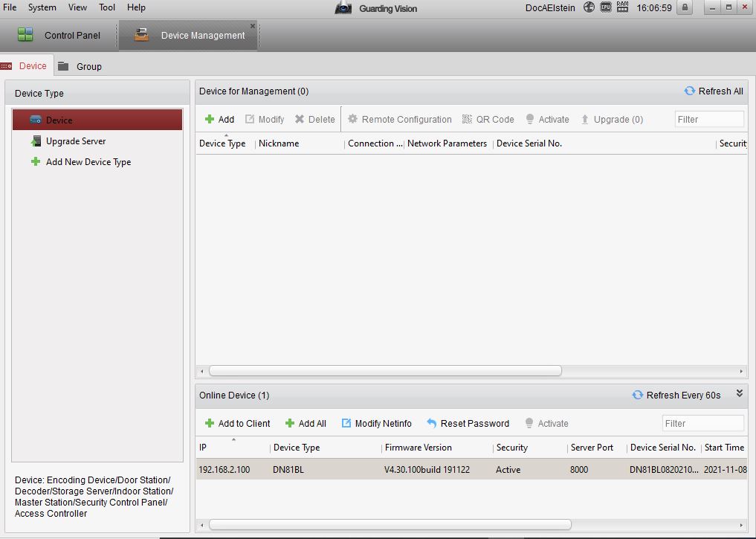Open the View menu

click(x=77, y=7)
